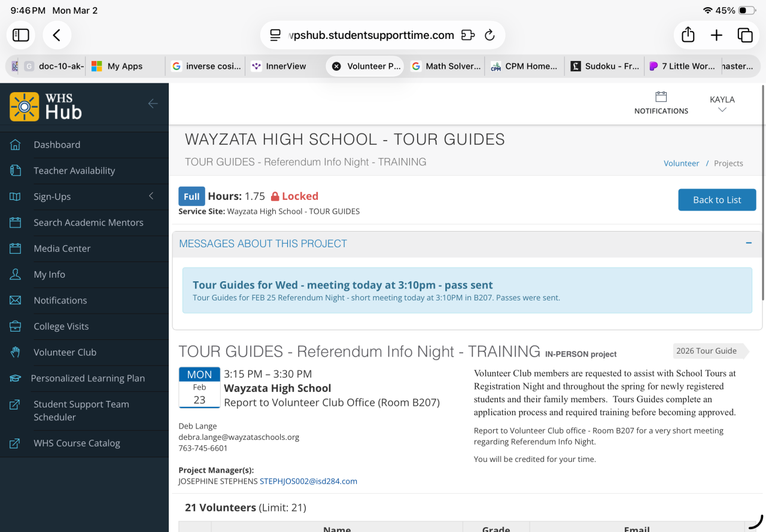
Task: Open the Safari share icon
Action: coord(688,35)
